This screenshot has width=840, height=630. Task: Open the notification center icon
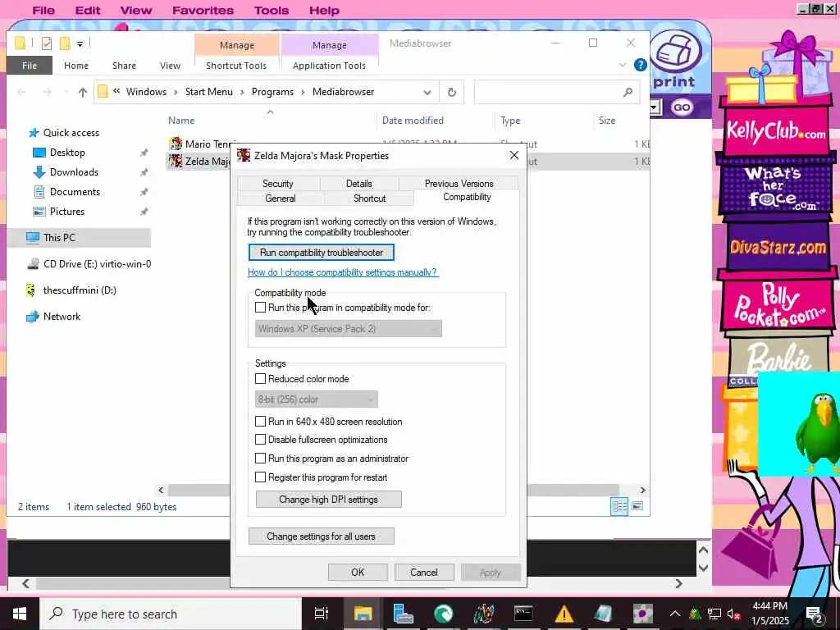pos(814,614)
